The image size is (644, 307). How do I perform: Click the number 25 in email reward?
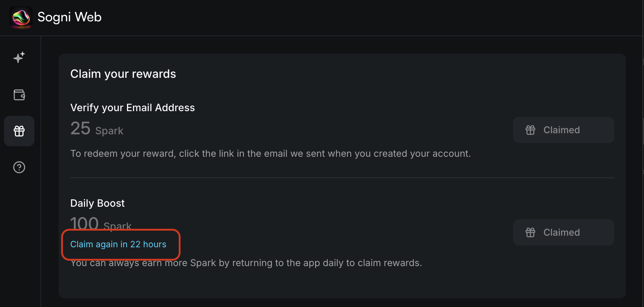(80, 129)
